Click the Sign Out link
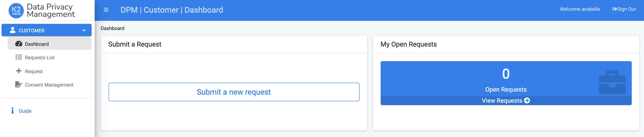 click(x=624, y=9)
